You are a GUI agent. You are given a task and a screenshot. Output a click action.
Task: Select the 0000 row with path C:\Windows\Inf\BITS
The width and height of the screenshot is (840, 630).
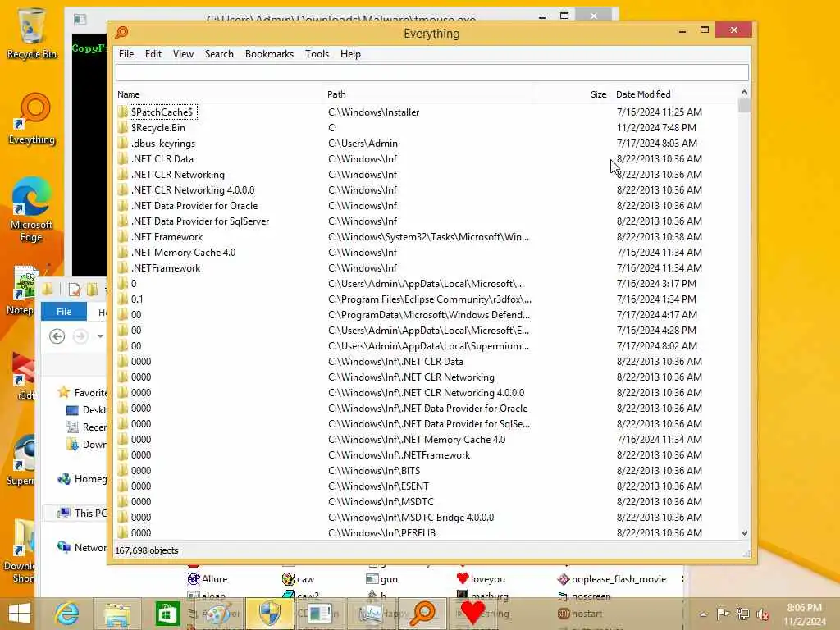427,470
